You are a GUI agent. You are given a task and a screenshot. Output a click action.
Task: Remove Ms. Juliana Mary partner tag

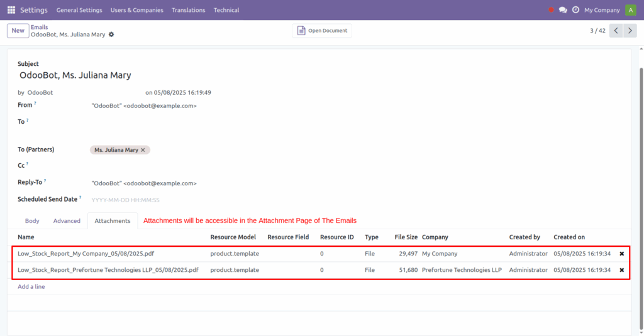tap(143, 150)
